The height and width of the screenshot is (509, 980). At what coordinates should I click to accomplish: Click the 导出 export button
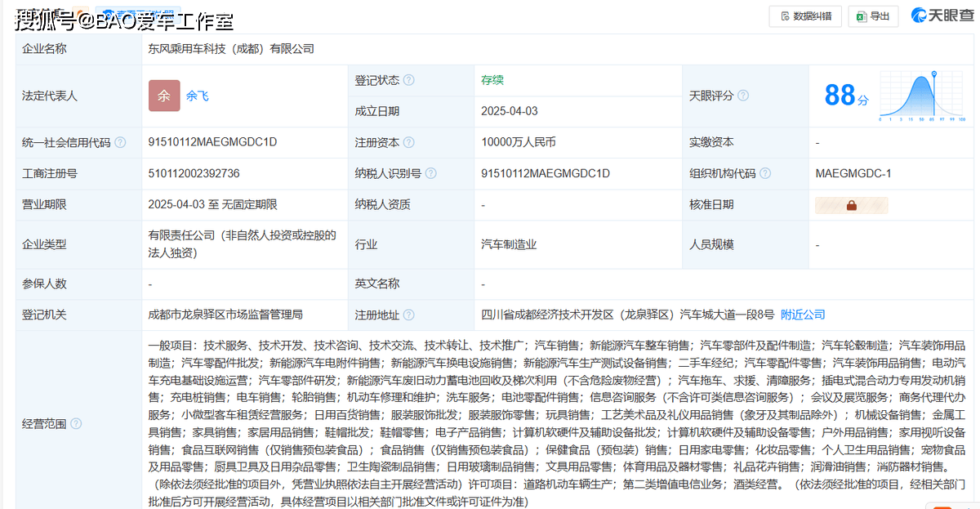[x=873, y=16]
